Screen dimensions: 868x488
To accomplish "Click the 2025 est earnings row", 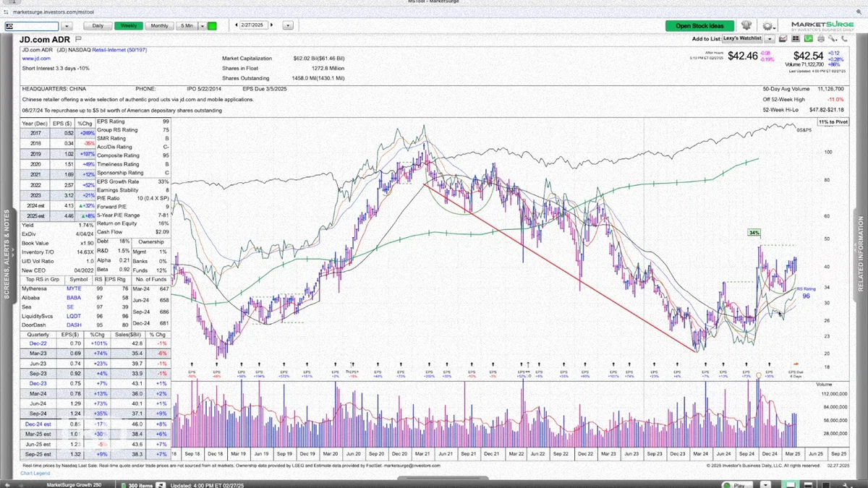I will click(58, 215).
